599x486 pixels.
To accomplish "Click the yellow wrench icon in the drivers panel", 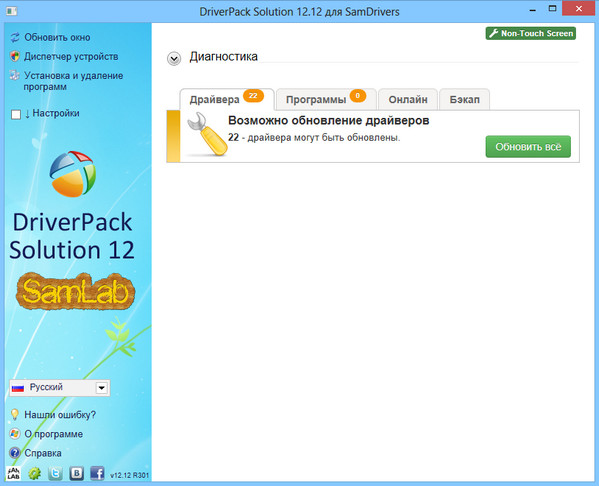I will pos(207,134).
